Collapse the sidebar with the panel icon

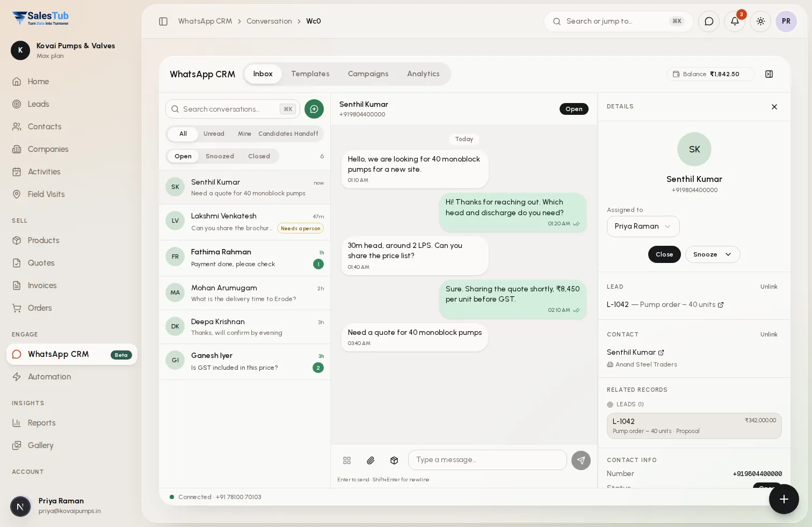tap(163, 21)
